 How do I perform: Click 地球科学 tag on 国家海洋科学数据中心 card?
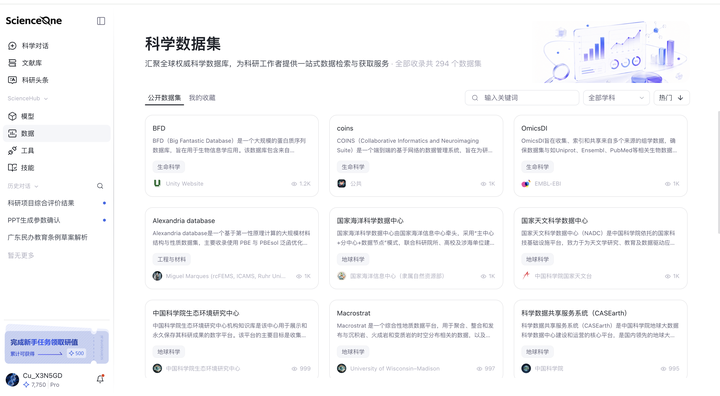click(x=353, y=259)
